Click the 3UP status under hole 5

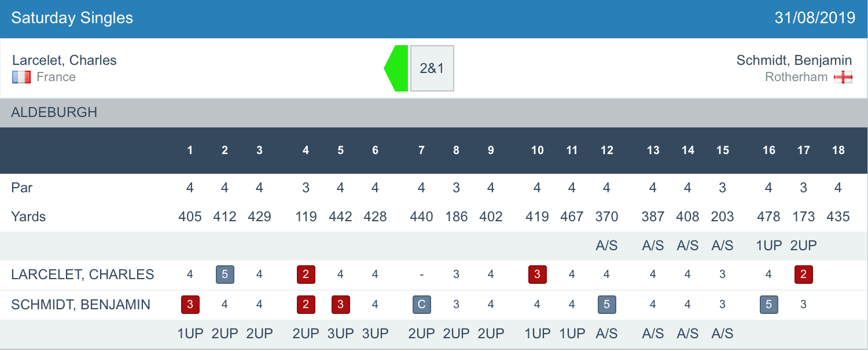point(340,334)
